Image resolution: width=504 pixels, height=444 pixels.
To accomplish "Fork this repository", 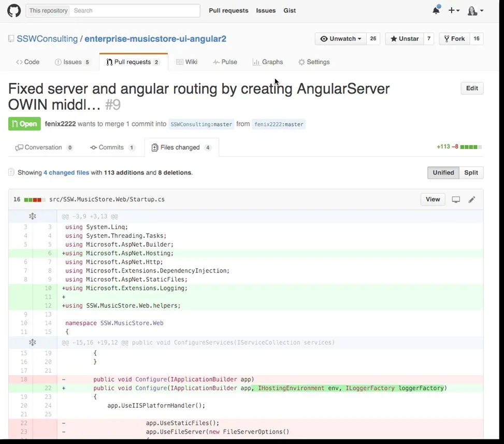I will point(454,38).
